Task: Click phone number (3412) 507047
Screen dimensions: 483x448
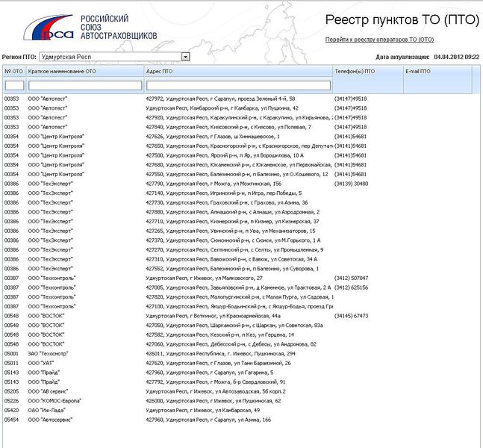Action: [351, 279]
